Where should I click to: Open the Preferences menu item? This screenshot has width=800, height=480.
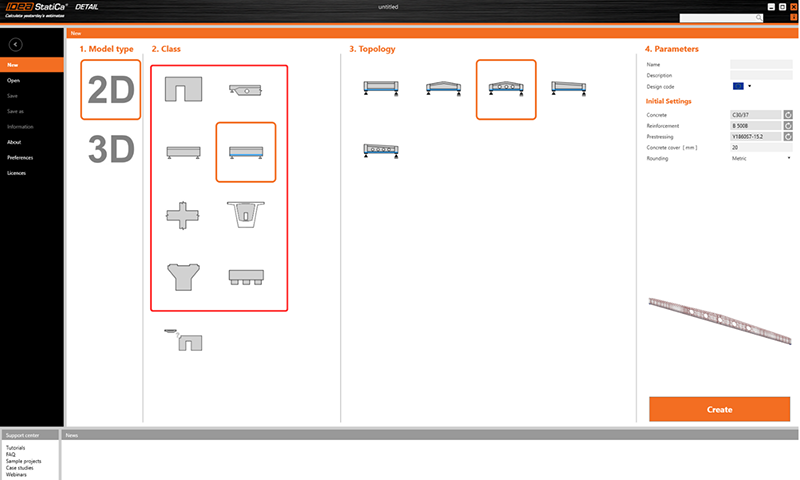pyautogui.click(x=20, y=158)
